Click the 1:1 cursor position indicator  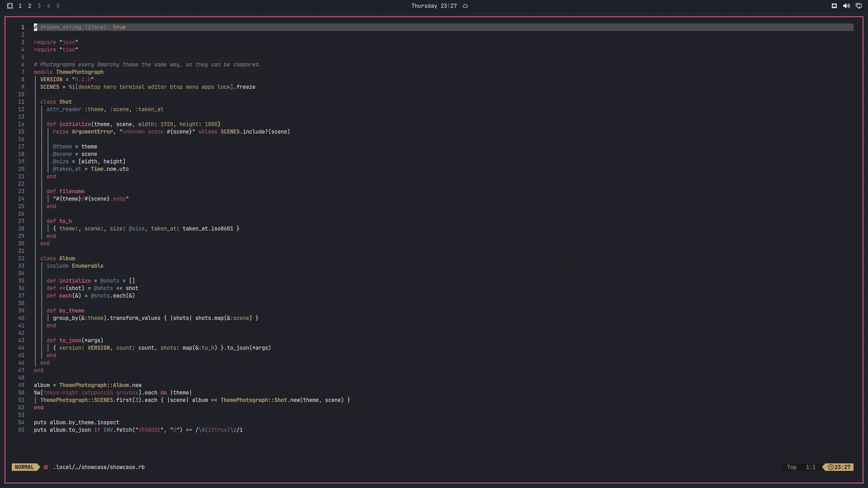click(811, 467)
